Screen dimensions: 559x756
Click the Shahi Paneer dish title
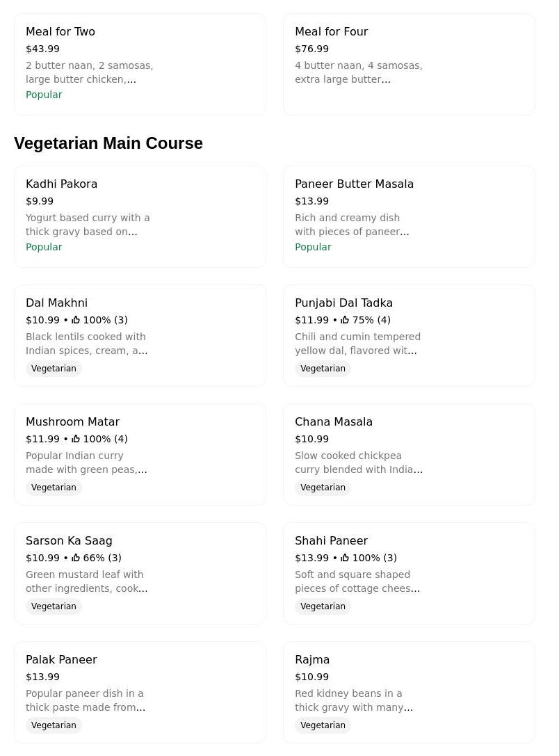click(x=331, y=540)
